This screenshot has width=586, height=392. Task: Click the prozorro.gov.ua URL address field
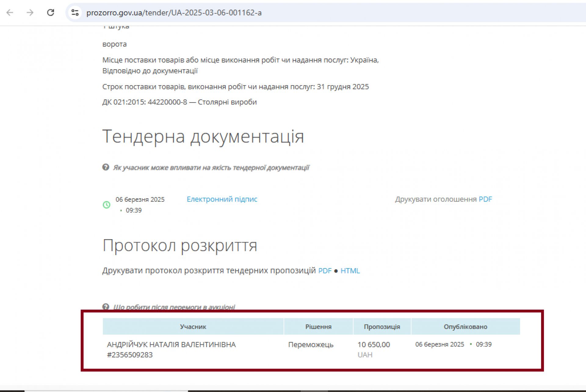[174, 13]
